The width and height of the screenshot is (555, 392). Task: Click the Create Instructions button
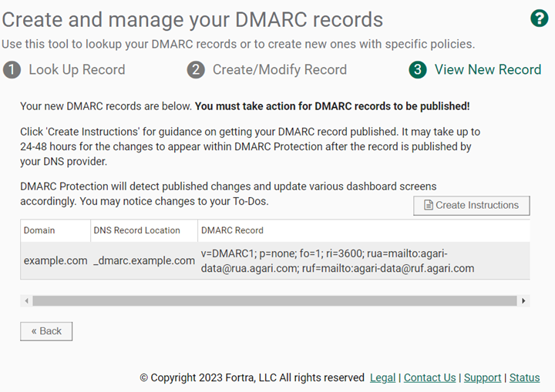[x=472, y=205]
